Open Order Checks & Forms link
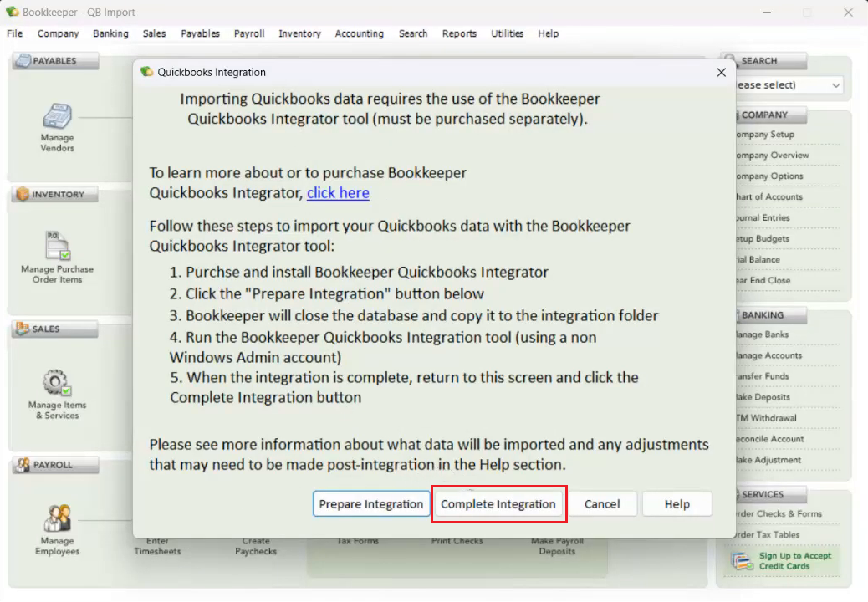868x602 pixels. click(x=779, y=514)
